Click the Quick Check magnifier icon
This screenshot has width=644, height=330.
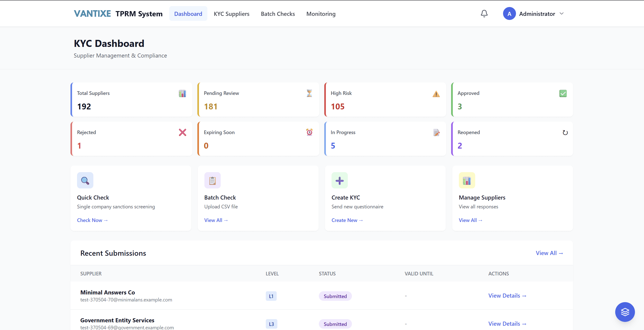tap(85, 180)
